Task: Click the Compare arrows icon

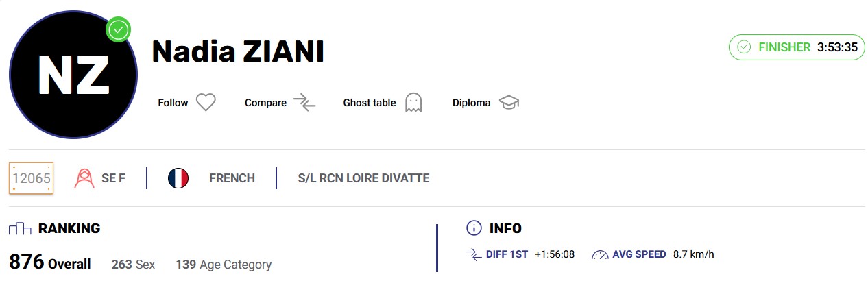Action: 304,103
